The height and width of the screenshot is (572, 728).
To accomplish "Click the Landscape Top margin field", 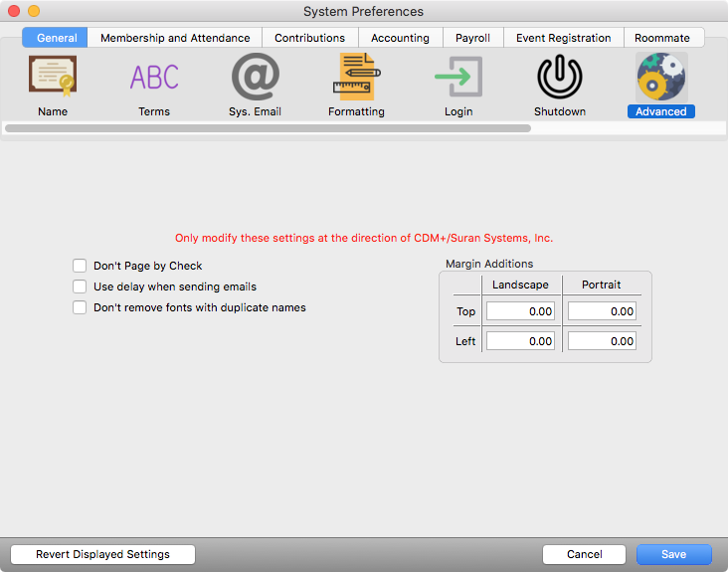I will pyautogui.click(x=520, y=311).
